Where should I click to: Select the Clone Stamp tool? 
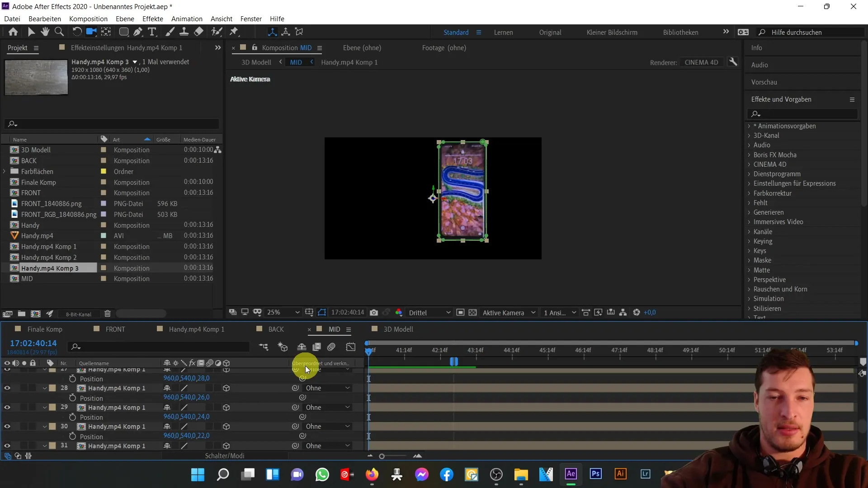tap(184, 32)
